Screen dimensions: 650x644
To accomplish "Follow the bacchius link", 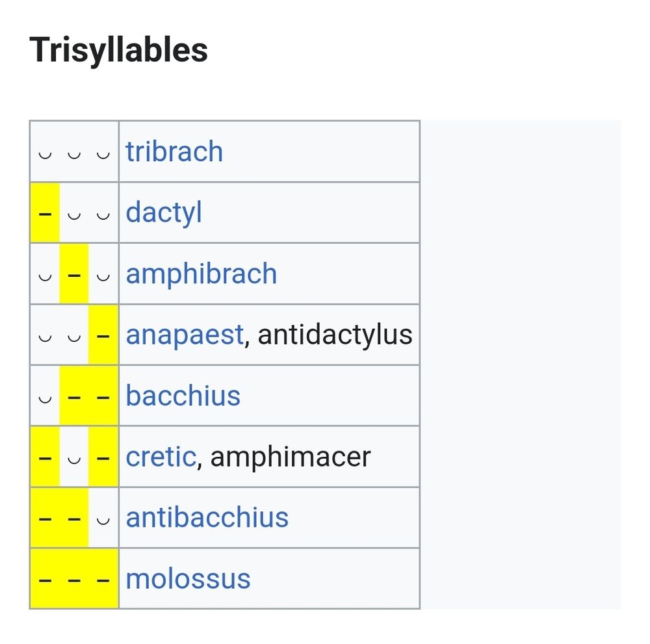I will [183, 395].
